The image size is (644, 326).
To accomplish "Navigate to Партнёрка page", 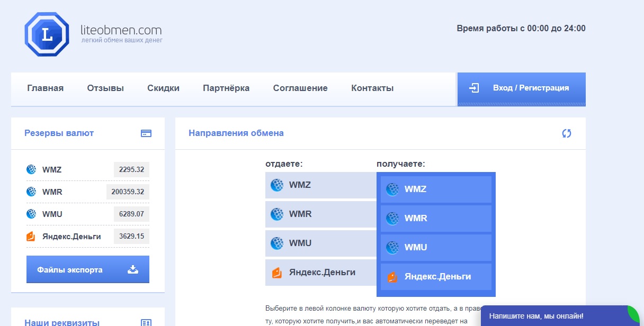I will (x=226, y=88).
